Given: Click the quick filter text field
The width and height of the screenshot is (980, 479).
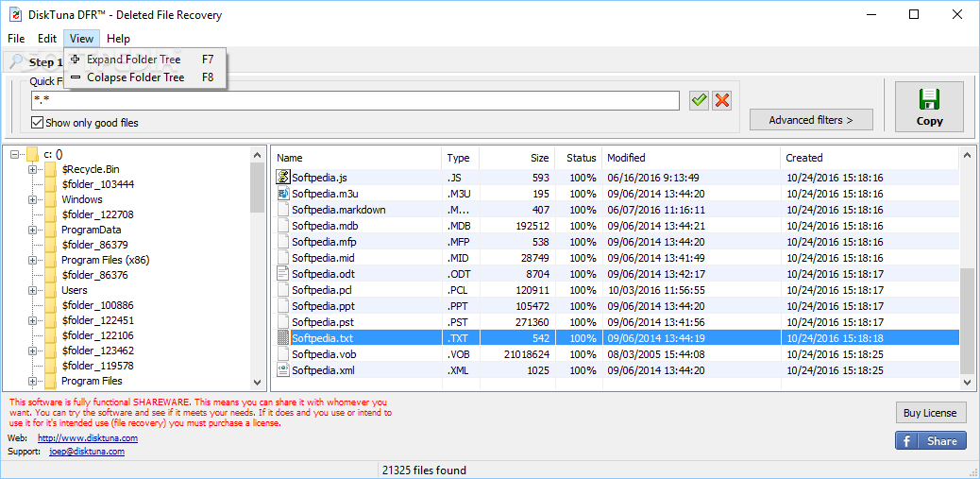Looking at the screenshot, I should [x=355, y=101].
